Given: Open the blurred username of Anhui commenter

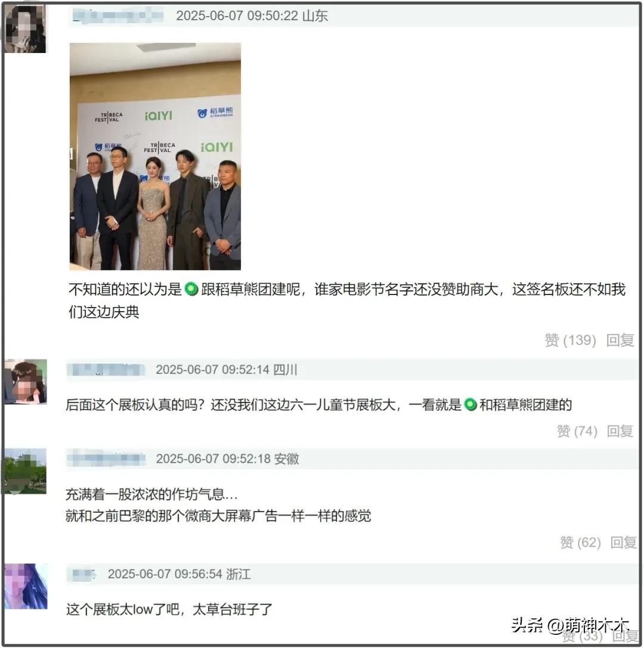Looking at the screenshot, I should click(x=106, y=458).
